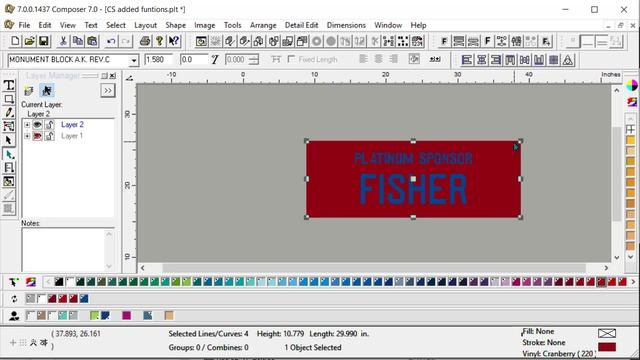Paste using the clipboard icon

click(92, 41)
